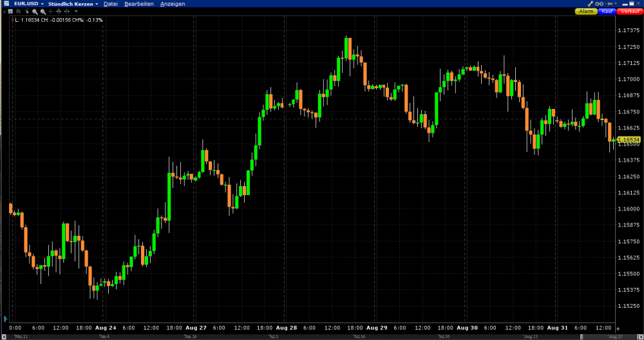The height and width of the screenshot is (340, 644).
Task: Open the Datei menu
Action: click(x=111, y=4)
